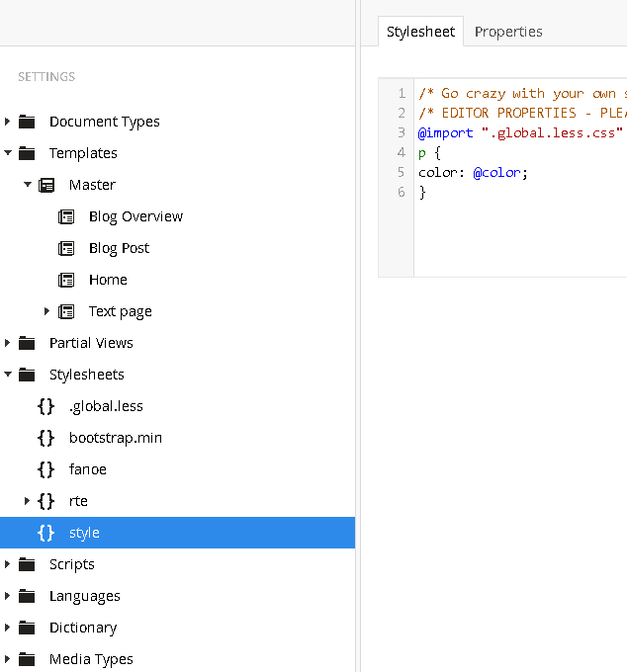Click the empty code editor area below line 6

click(520, 239)
